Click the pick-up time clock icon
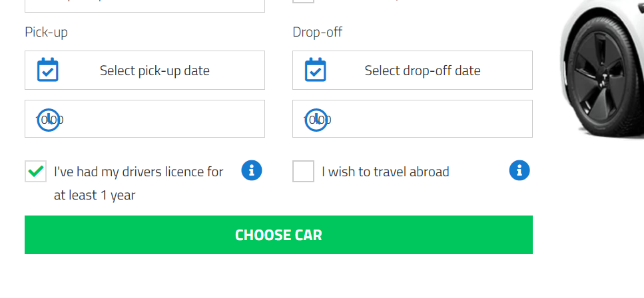644x298 pixels. tap(49, 120)
